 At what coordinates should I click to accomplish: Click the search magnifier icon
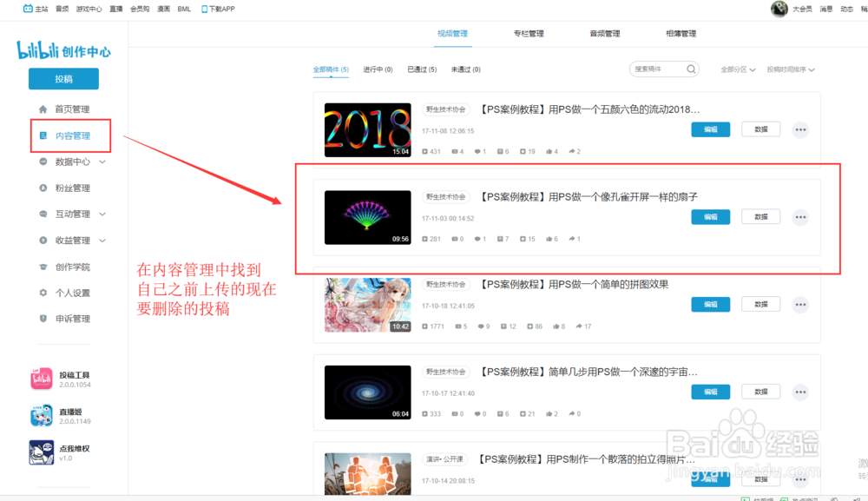point(691,69)
